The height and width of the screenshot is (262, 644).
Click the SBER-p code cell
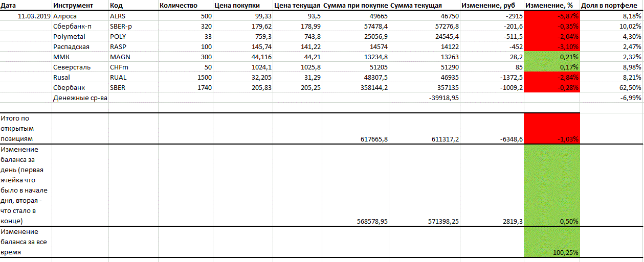click(x=133, y=26)
